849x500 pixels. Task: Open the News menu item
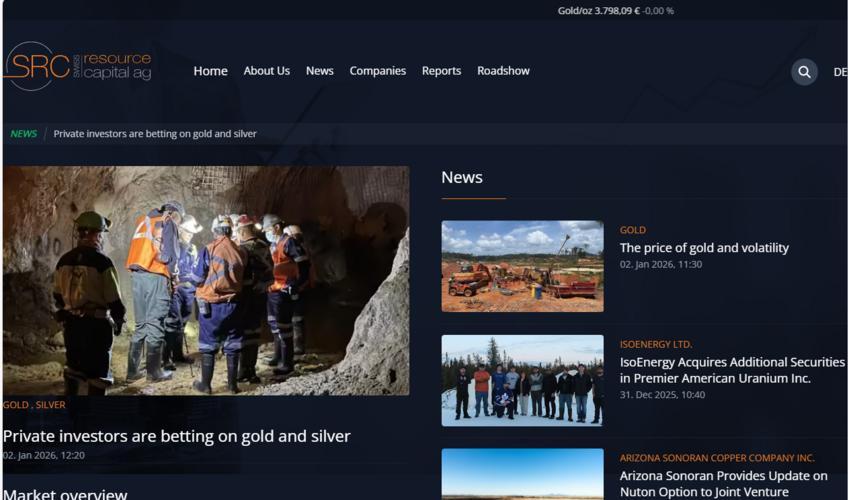(319, 71)
